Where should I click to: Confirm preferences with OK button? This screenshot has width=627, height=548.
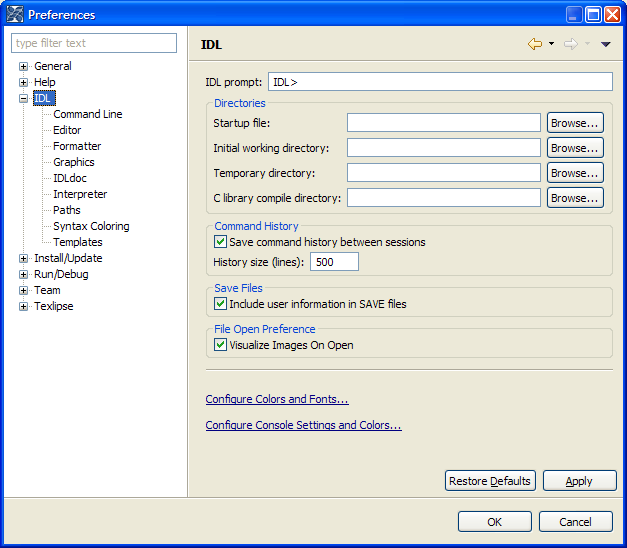pyautogui.click(x=495, y=522)
